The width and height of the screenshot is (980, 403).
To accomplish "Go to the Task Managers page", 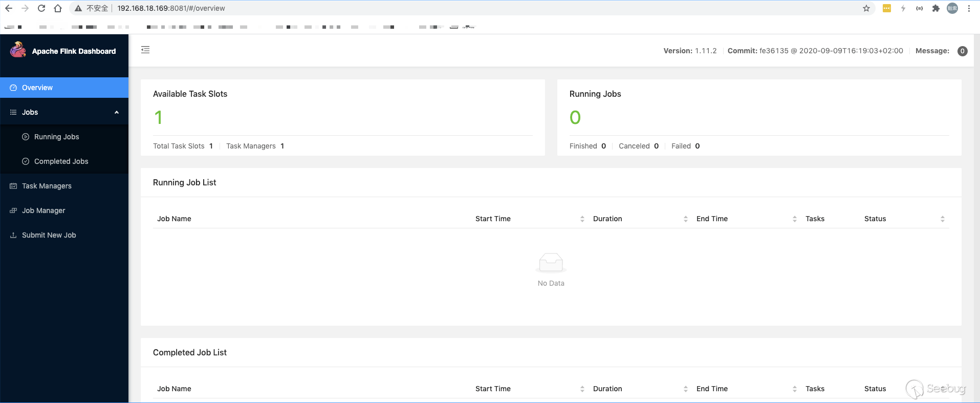I will [x=47, y=186].
